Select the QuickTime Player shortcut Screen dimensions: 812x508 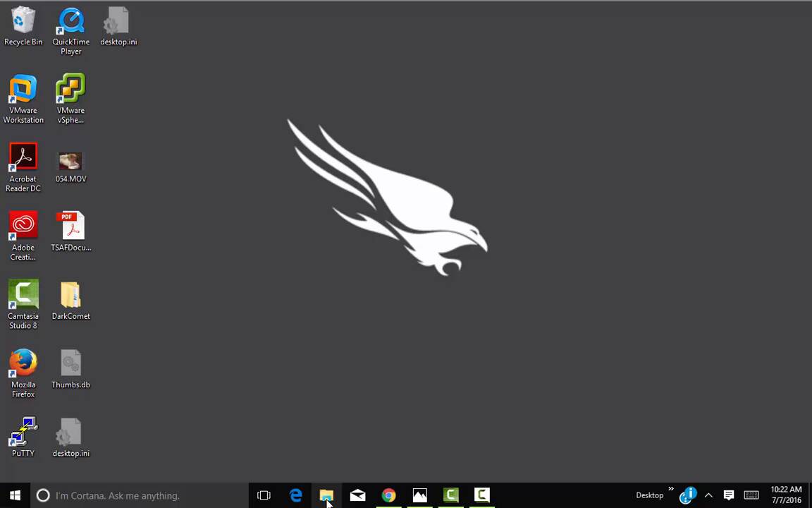coord(71,31)
